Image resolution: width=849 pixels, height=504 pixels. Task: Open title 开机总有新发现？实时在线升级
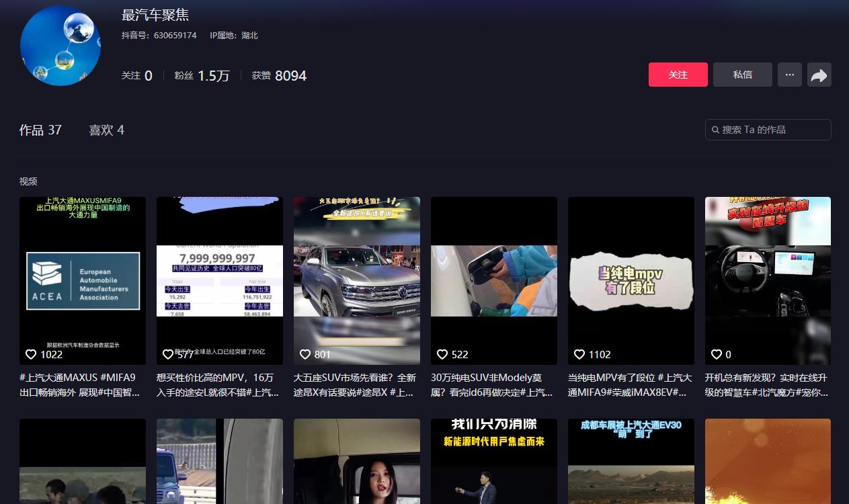[x=767, y=385]
